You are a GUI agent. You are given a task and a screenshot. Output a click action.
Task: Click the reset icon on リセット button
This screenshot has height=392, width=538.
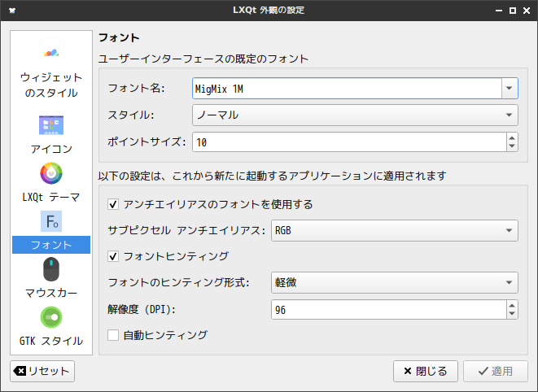[20, 372]
